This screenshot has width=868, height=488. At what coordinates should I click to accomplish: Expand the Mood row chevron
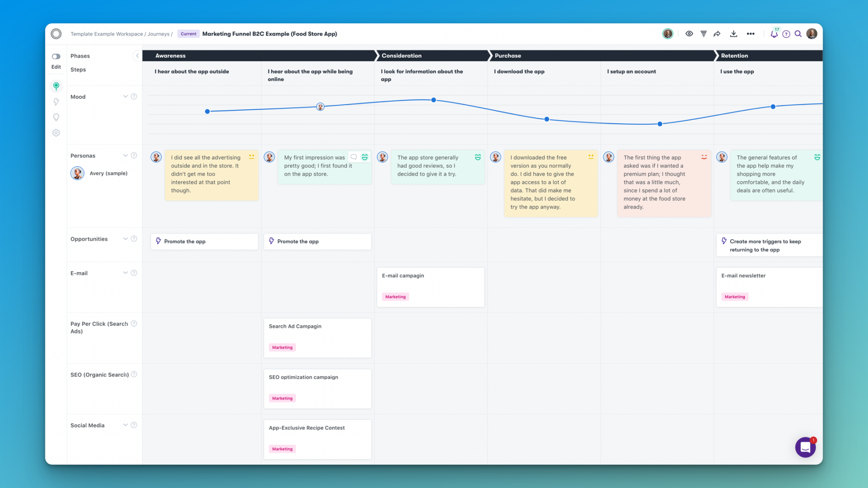[x=125, y=97]
